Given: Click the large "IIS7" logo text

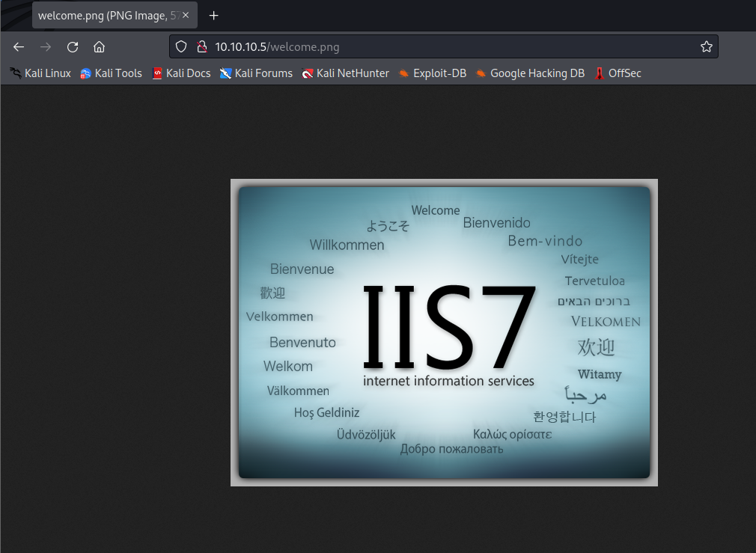Looking at the screenshot, I should pos(449,326).
